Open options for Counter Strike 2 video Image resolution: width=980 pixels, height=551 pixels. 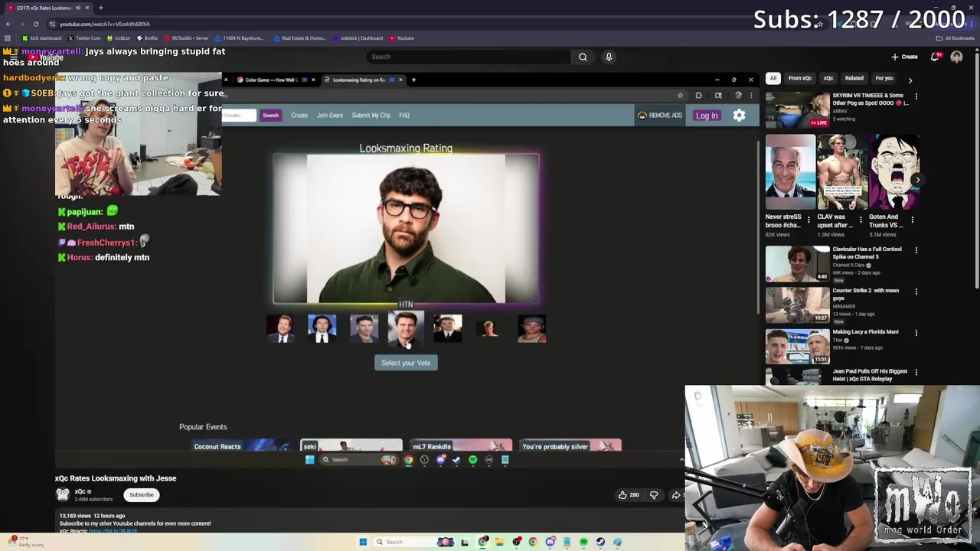coord(916,292)
